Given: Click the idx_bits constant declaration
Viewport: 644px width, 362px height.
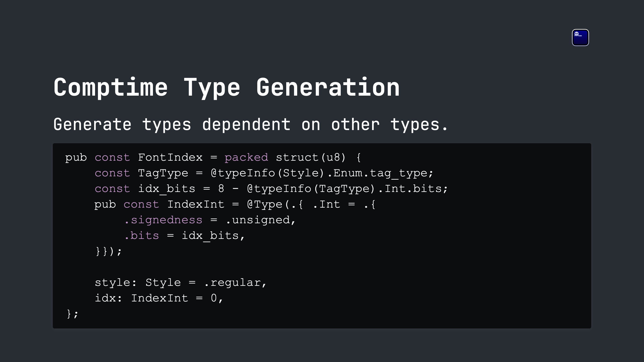Looking at the screenshot, I should pyautogui.click(x=167, y=189).
